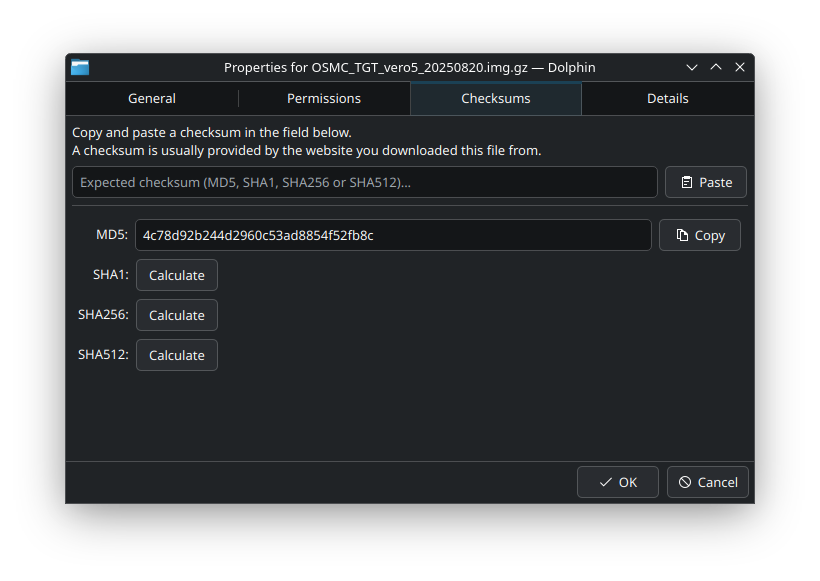820x581 pixels.
Task: Calculate the SHA1 checksum
Action: click(x=177, y=275)
